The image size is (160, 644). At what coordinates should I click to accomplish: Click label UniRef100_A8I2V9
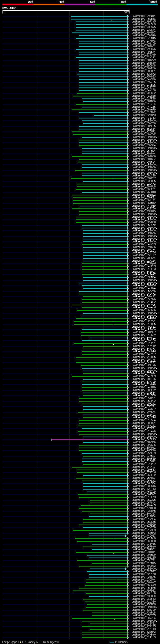(x=143, y=60)
